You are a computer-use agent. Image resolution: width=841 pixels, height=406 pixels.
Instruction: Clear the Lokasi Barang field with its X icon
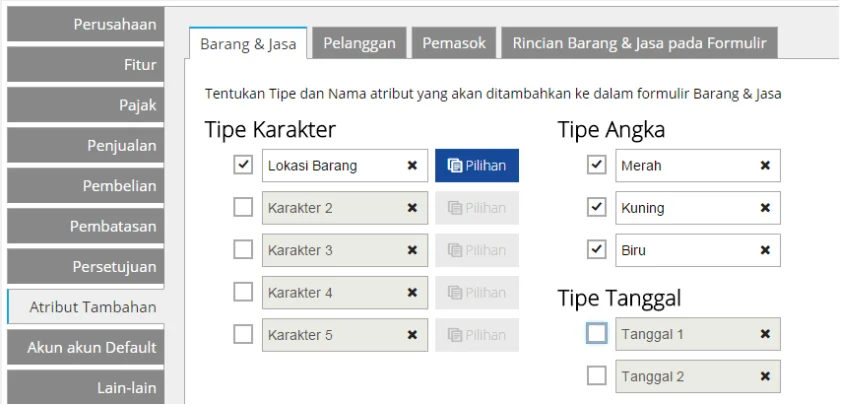pos(412,166)
